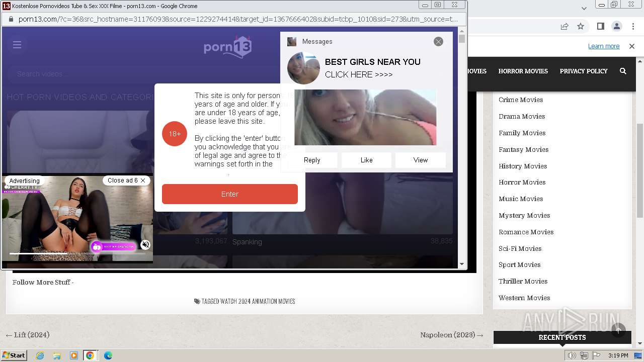Open Internet Explorer from taskbar
644x362 pixels.
point(40,355)
